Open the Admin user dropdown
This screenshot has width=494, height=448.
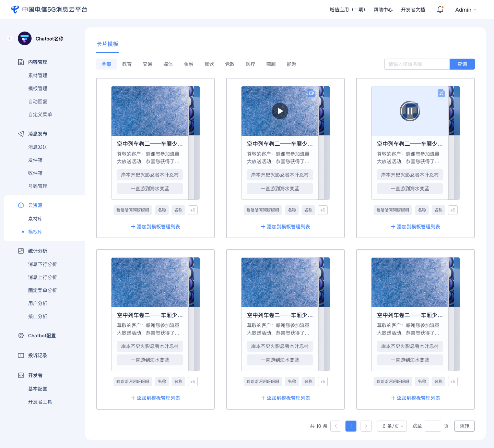(466, 10)
